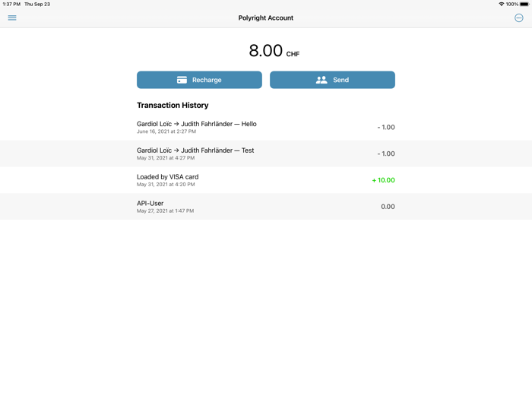This screenshot has height=399, width=532.
Task: Select the Polyright Account title
Action: [x=266, y=18]
